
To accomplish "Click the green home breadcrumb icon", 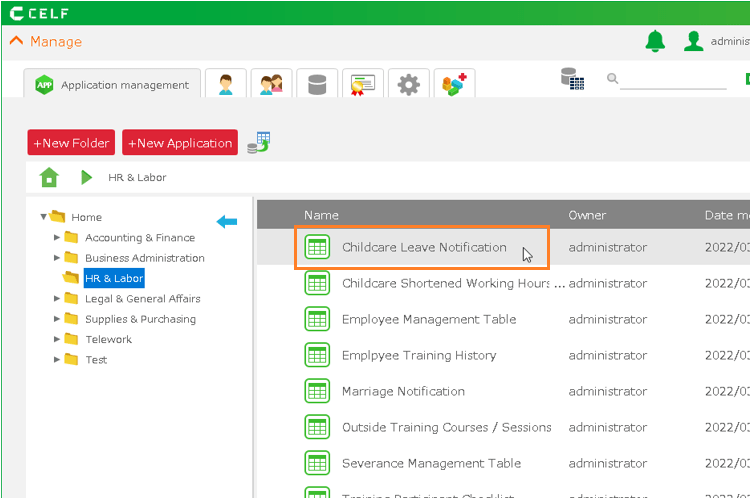I will click(49, 177).
